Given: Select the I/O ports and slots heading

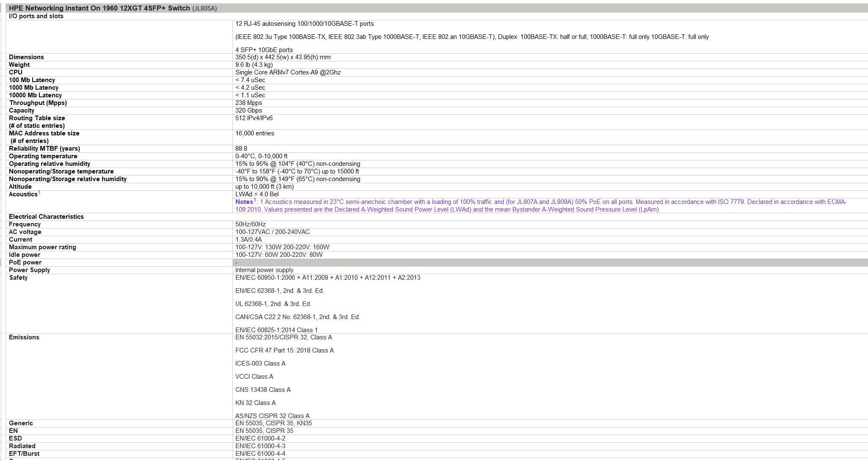Looking at the screenshot, I should pos(36,16).
